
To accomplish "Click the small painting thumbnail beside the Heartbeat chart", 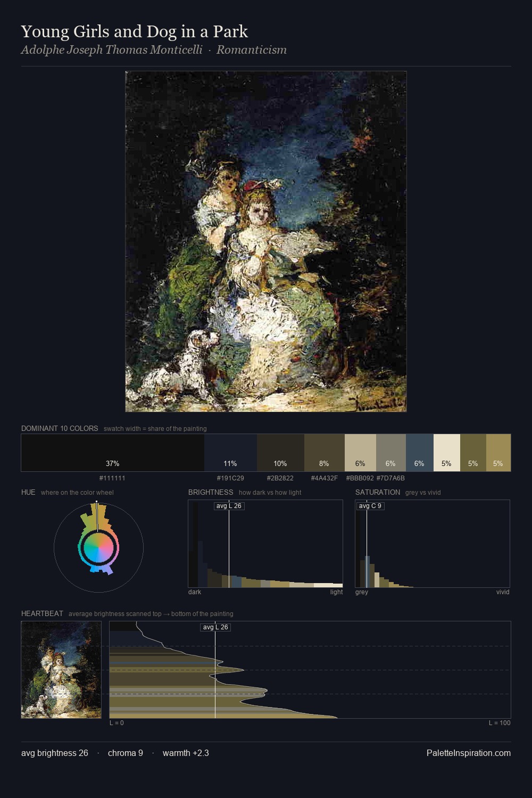I will tap(61, 670).
